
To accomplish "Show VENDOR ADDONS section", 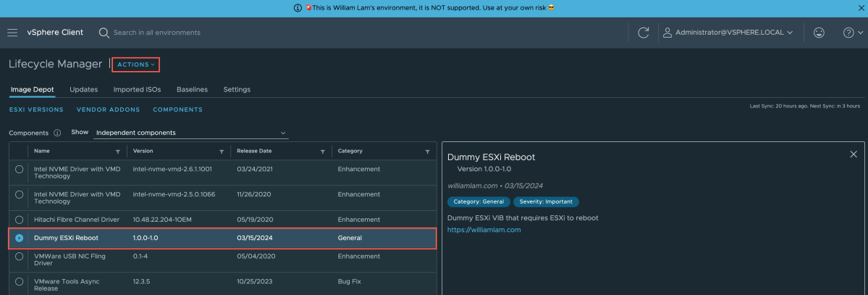I will click(x=108, y=109).
